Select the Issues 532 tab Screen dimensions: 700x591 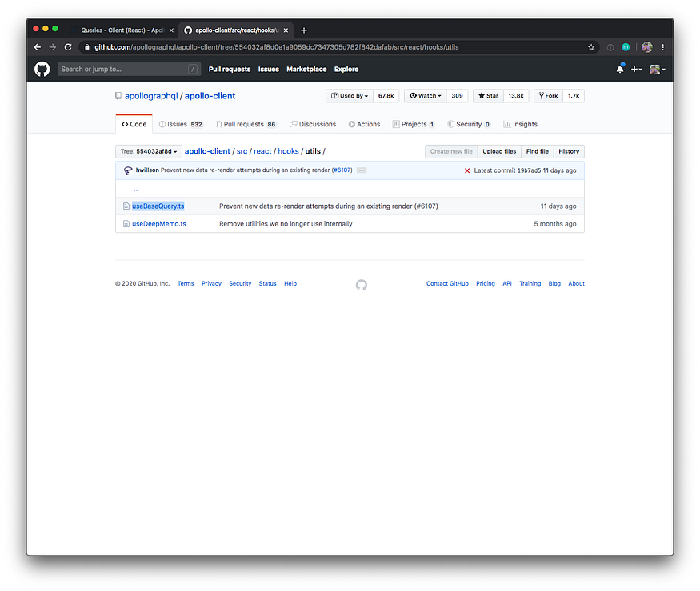[181, 124]
